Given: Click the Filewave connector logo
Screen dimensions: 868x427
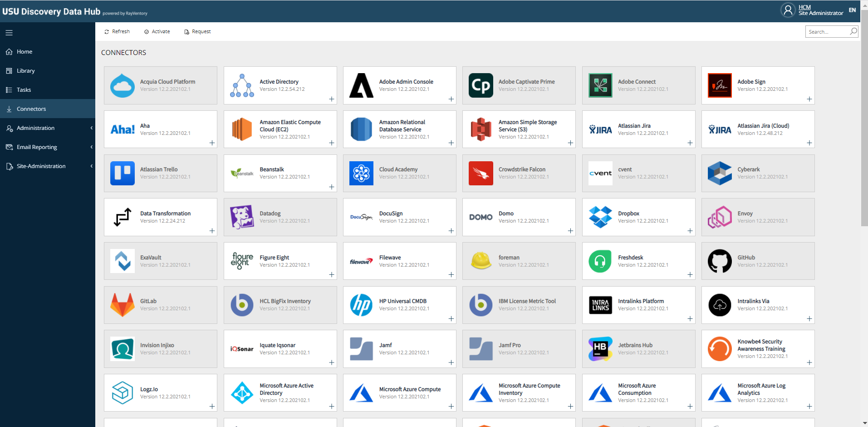Looking at the screenshot, I should (x=361, y=261).
